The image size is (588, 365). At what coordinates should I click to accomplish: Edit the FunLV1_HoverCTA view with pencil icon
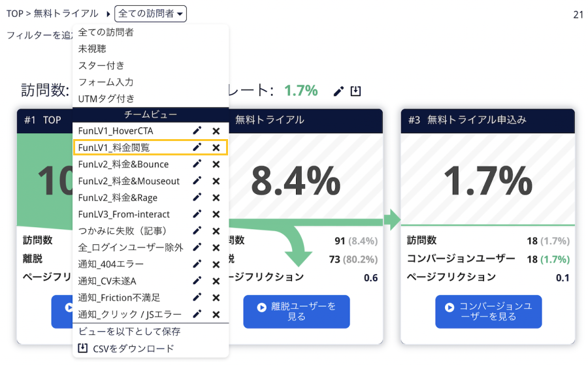click(197, 131)
